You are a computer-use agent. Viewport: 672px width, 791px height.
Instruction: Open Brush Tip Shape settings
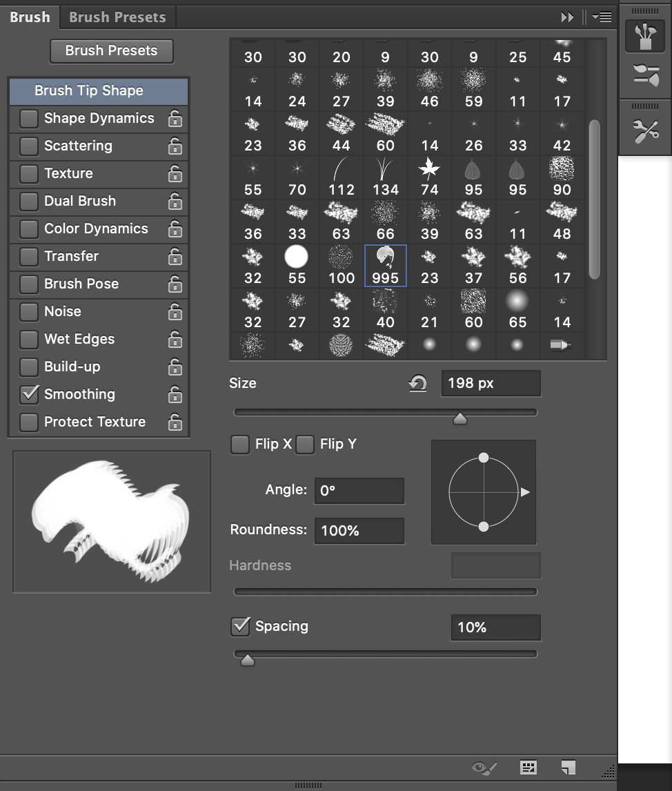(99, 91)
